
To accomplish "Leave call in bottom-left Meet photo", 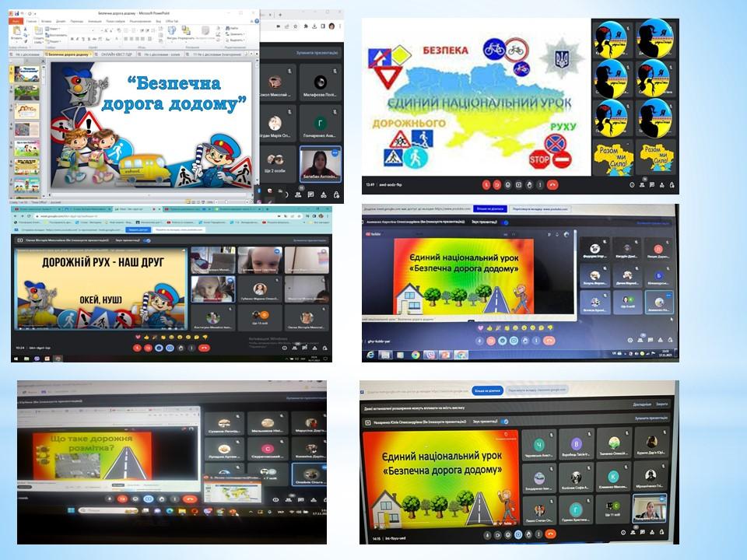I will (x=190, y=499).
